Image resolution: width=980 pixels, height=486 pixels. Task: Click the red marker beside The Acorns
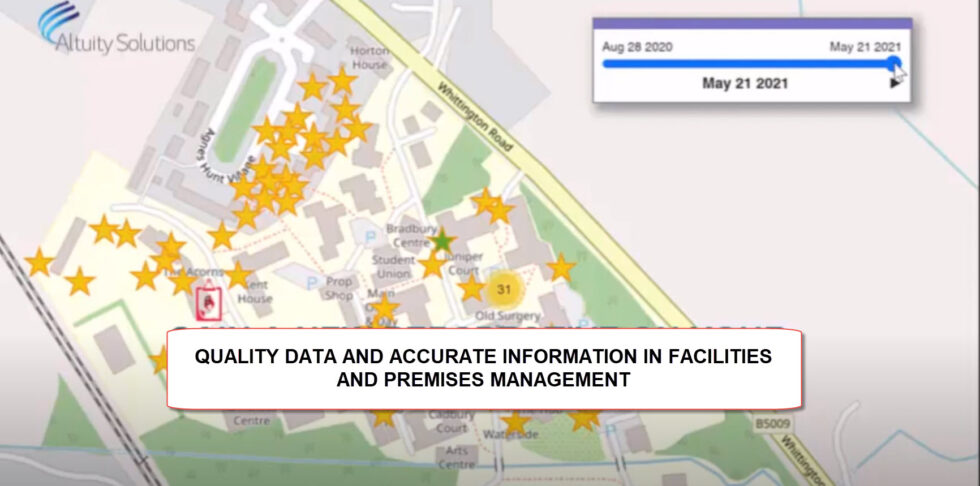click(x=208, y=304)
